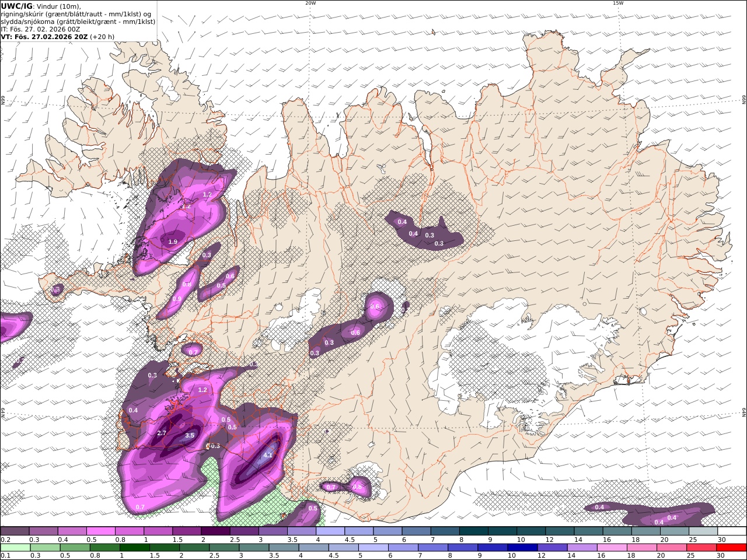Pick the pale green 0.1–0.3 swatch in the bottom legend row
The width and height of the screenshot is (747, 560).
coord(15,548)
